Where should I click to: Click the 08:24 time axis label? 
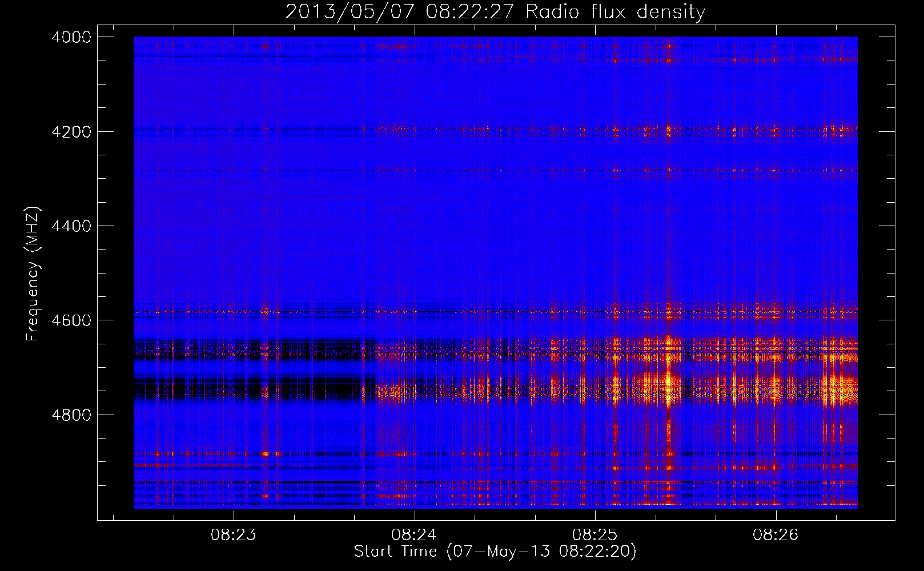click(x=414, y=535)
